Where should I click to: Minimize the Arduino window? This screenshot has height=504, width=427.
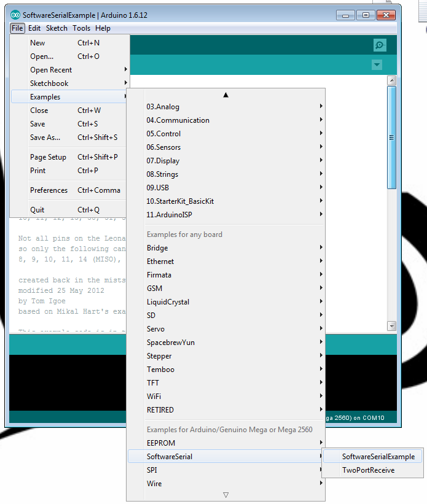(345, 15)
